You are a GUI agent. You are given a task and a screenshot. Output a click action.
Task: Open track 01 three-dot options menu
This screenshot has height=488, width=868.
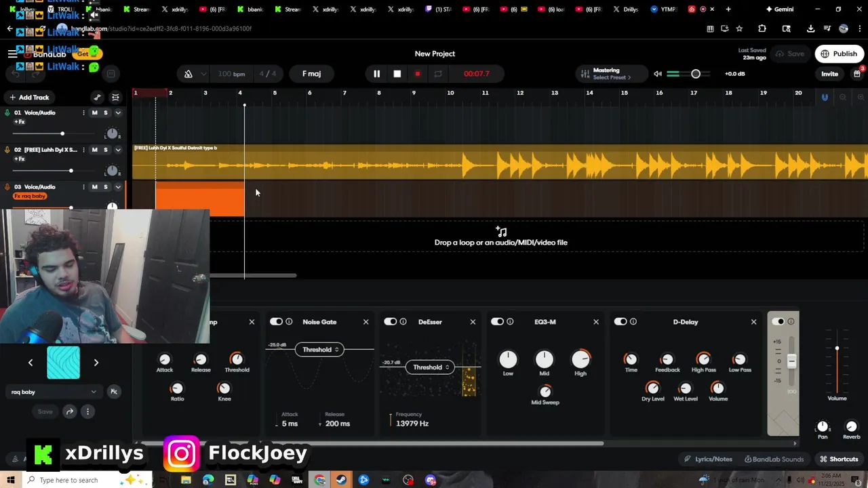pos(83,113)
